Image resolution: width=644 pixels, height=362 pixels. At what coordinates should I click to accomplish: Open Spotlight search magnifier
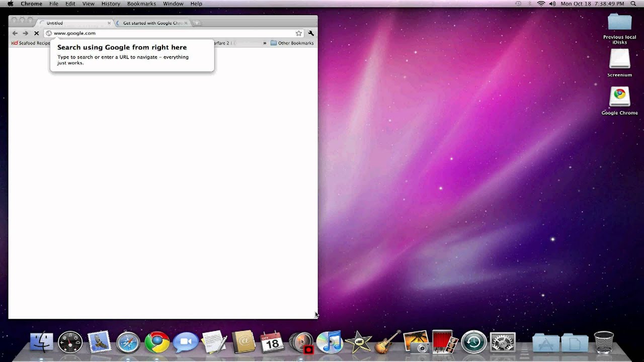coord(634,4)
